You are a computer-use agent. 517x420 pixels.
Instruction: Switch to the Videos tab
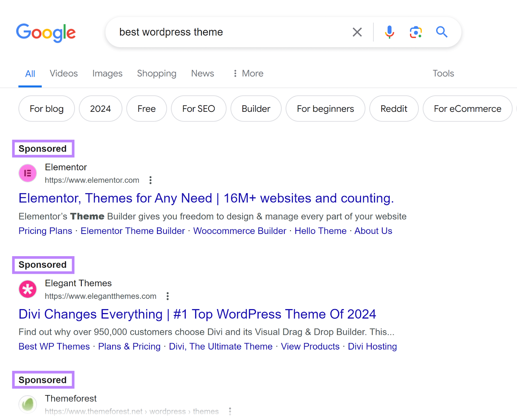(63, 73)
